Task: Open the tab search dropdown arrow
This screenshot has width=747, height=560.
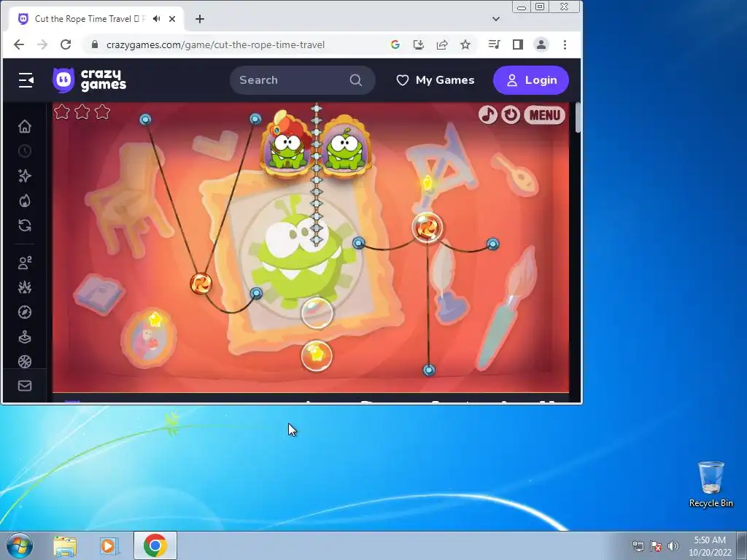Action: click(x=496, y=18)
